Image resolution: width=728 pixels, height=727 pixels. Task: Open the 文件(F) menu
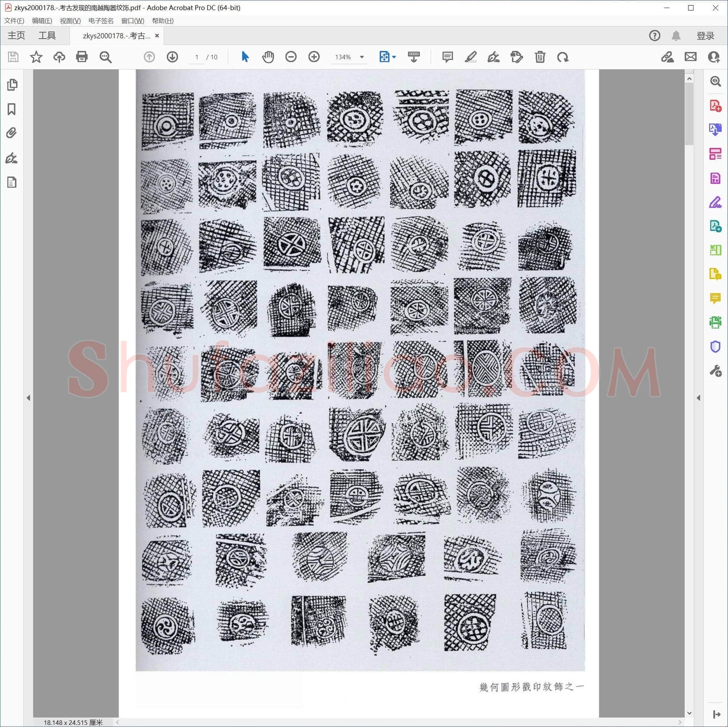click(14, 21)
